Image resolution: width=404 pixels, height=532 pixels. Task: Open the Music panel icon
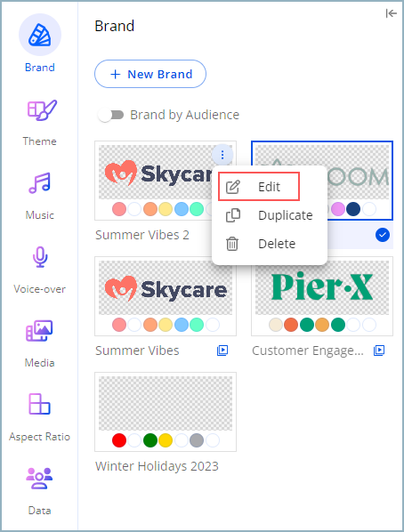[40, 183]
